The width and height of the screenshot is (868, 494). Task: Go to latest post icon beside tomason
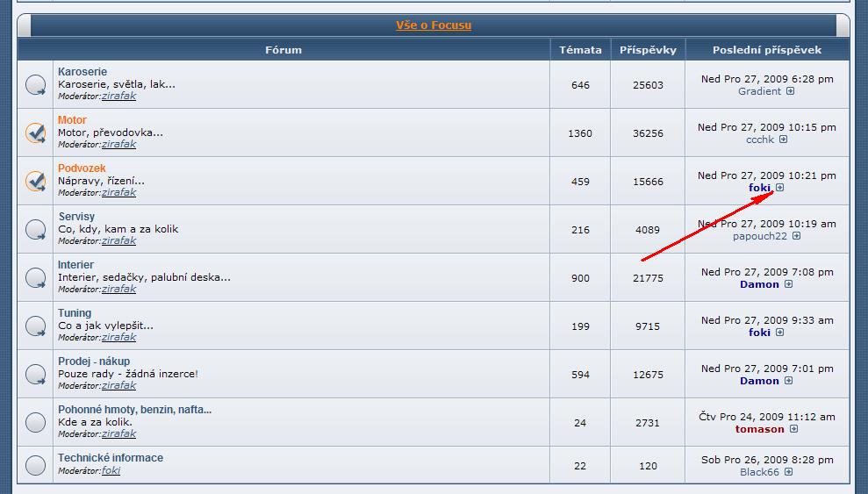click(793, 429)
